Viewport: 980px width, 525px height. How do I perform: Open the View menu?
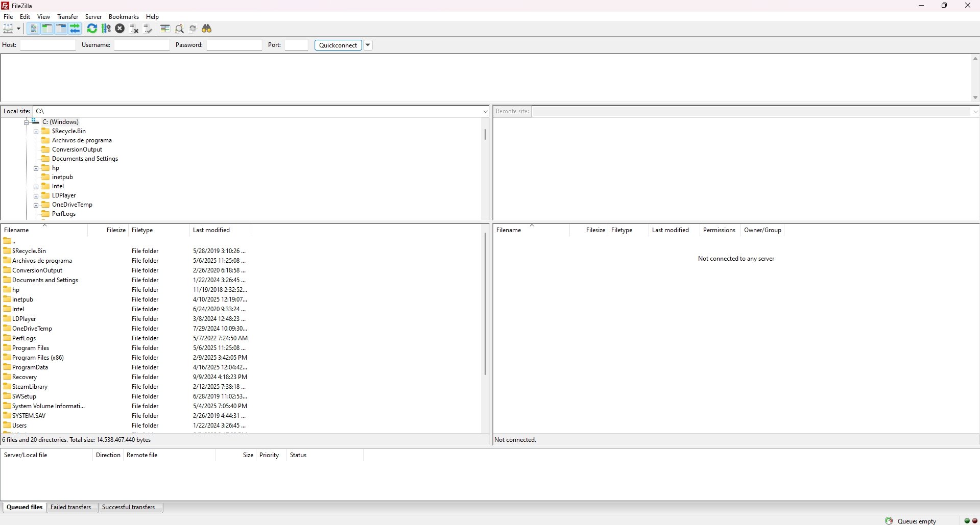(44, 17)
